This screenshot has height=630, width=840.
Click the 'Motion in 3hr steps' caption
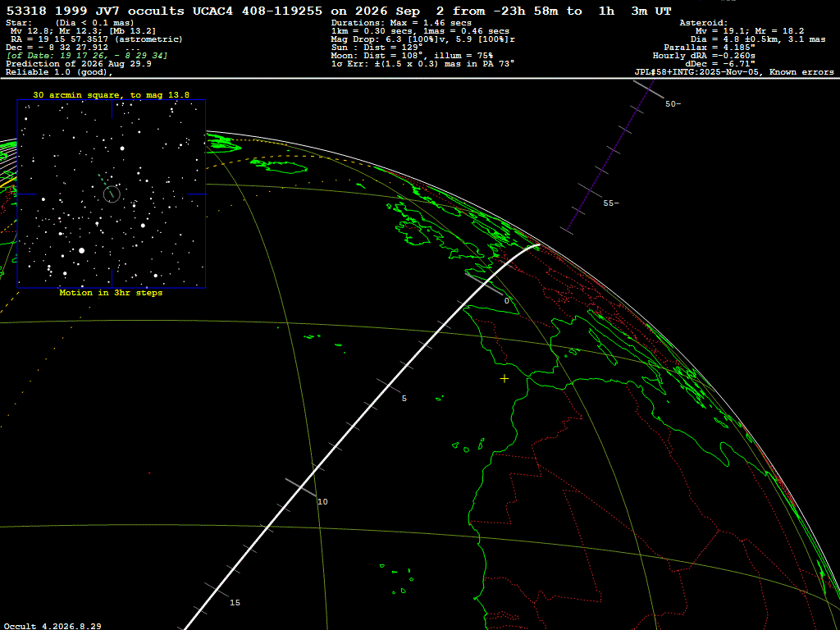111,293
